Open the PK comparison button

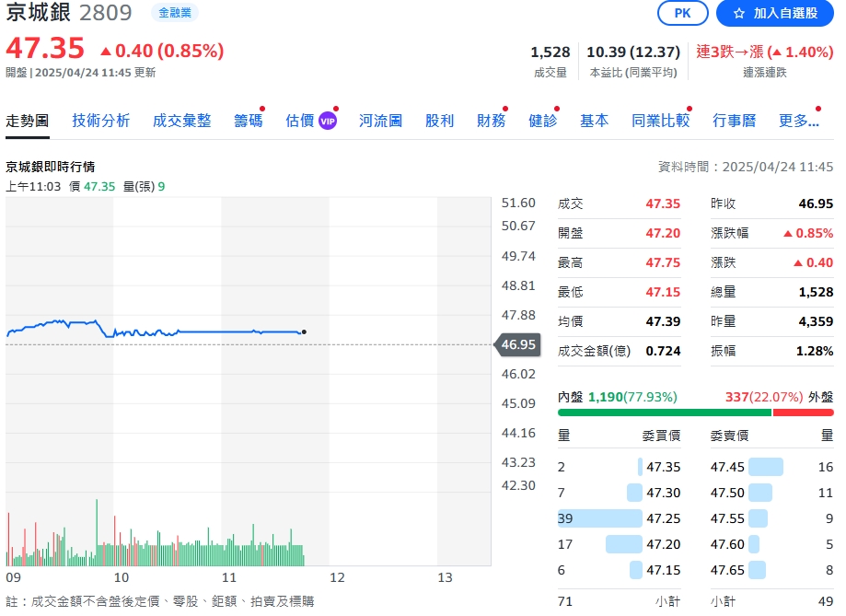pyautogui.click(x=682, y=14)
